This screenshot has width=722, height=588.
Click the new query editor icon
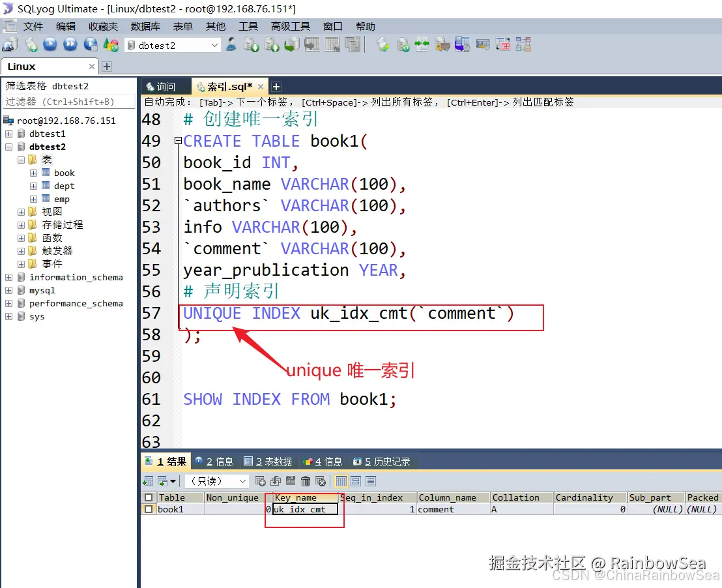31,45
